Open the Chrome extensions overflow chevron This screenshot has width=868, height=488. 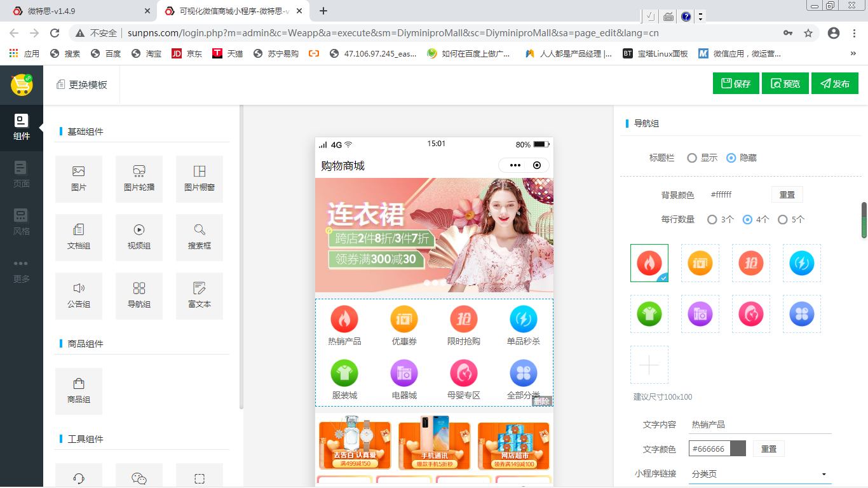(x=853, y=54)
